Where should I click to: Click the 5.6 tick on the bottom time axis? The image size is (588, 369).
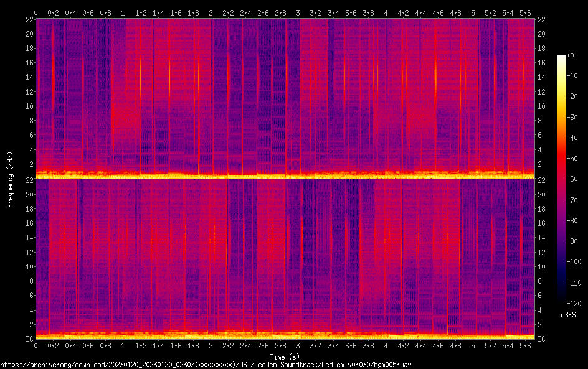(526, 346)
